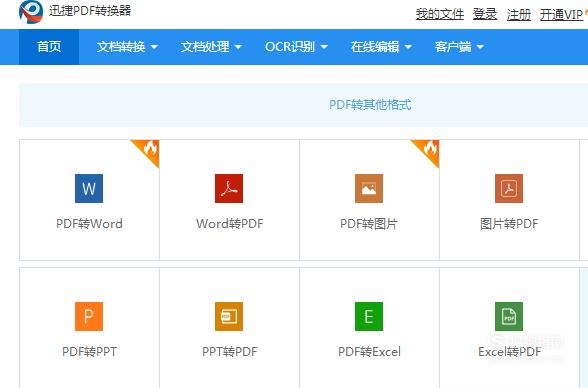Click the PDF转其他格式 section header
This screenshot has height=388, width=588.
[x=370, y=105]
